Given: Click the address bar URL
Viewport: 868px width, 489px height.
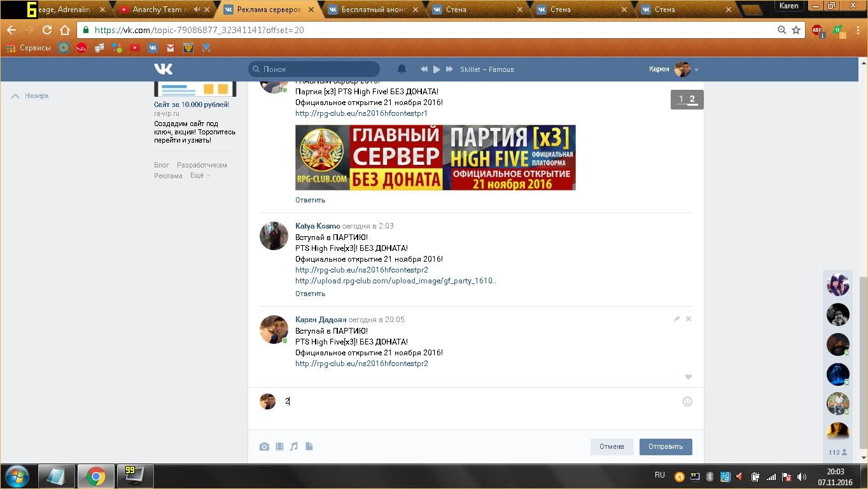Looking at the screenshot, I should pos(199,30).
